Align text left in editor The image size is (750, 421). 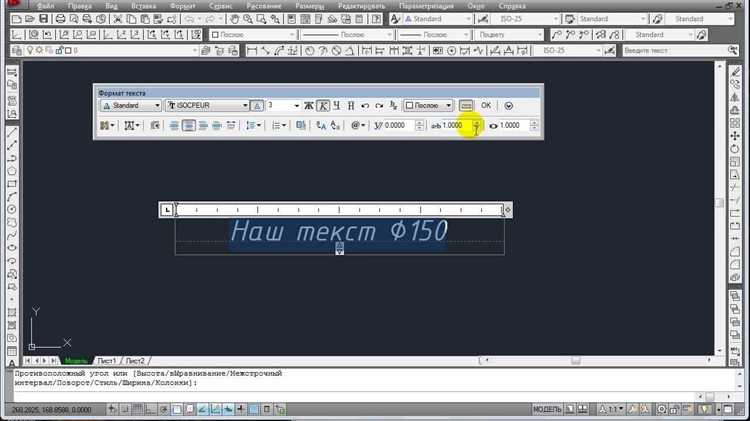(x=174, y=125)
